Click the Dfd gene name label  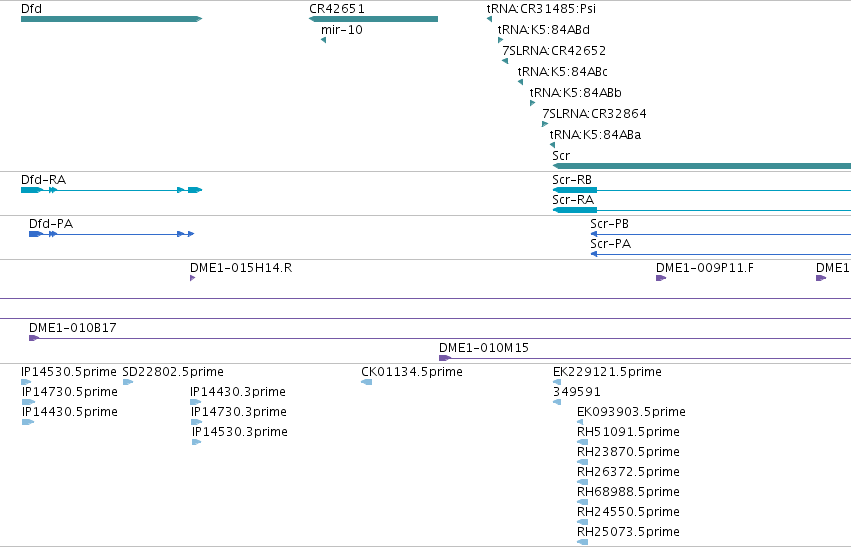coord(31,9)
